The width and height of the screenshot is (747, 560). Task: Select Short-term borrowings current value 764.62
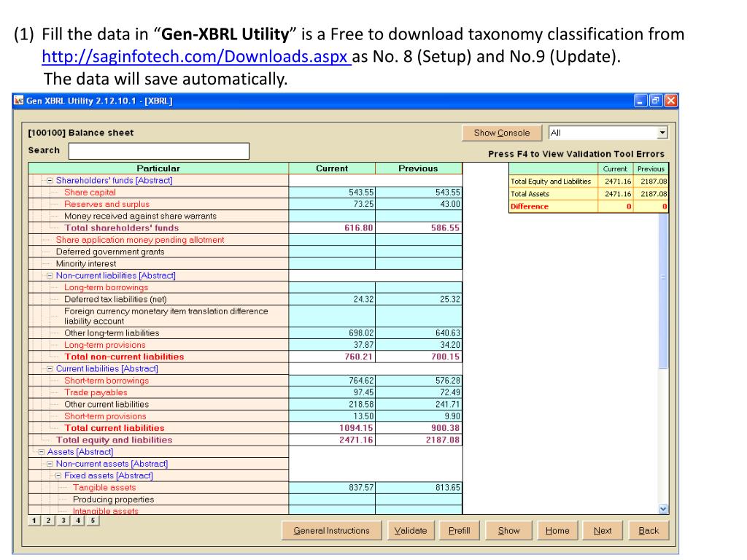click(332, 381)
